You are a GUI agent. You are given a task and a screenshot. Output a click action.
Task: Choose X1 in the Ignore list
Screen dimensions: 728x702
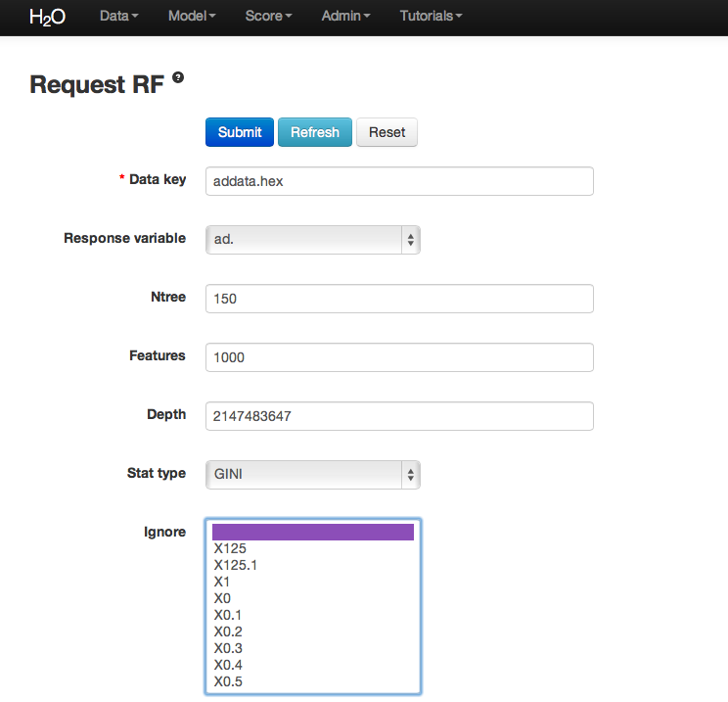(222, 582)
